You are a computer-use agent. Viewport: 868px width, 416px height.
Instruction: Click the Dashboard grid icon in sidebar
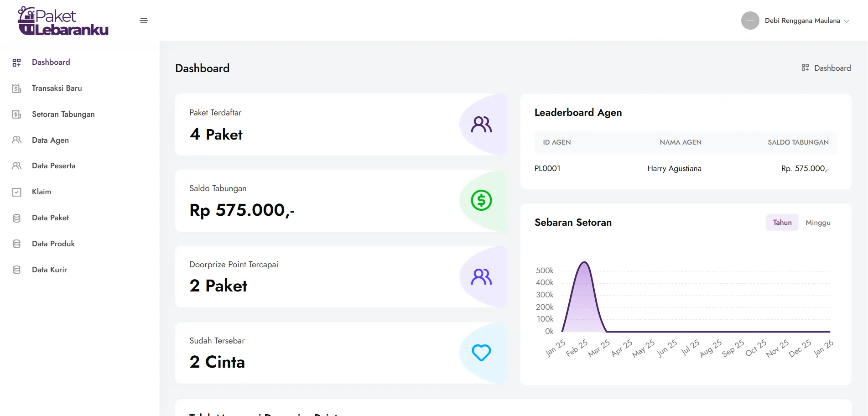[x=17, y=62]
